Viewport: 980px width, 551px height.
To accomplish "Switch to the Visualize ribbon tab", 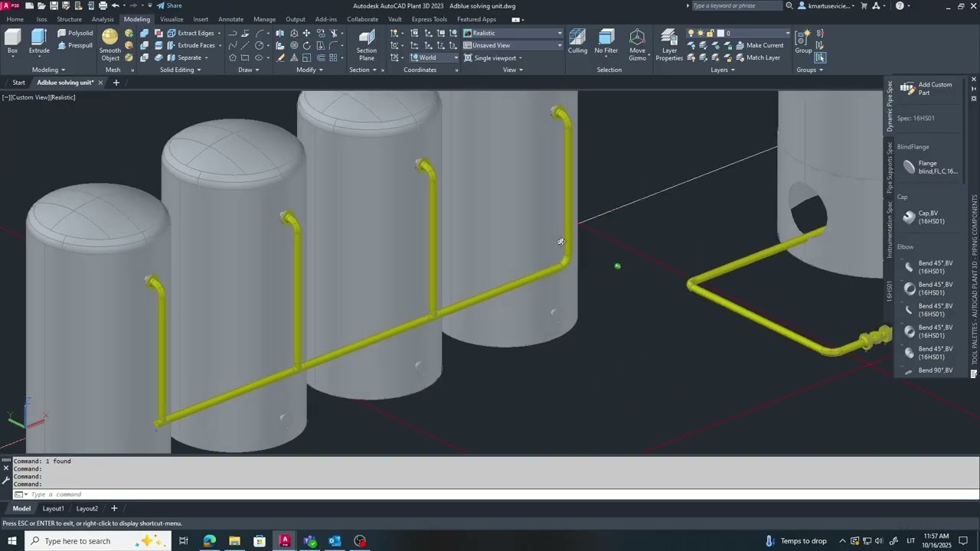I will coord(171,19).
